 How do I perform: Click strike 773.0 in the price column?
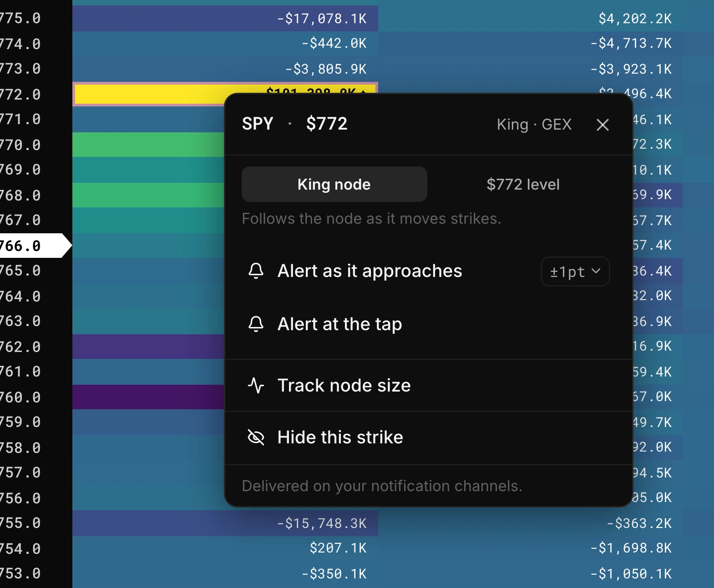[20, 69]
